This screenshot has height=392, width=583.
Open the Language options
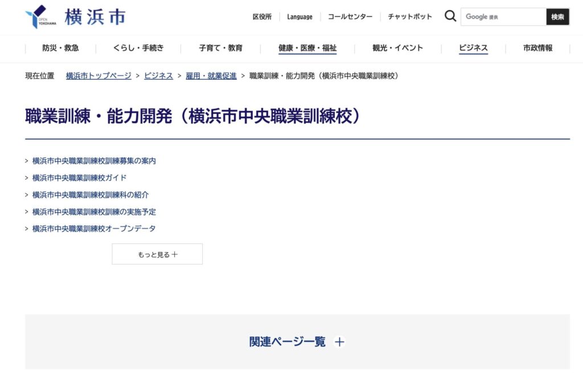(299, 16)
